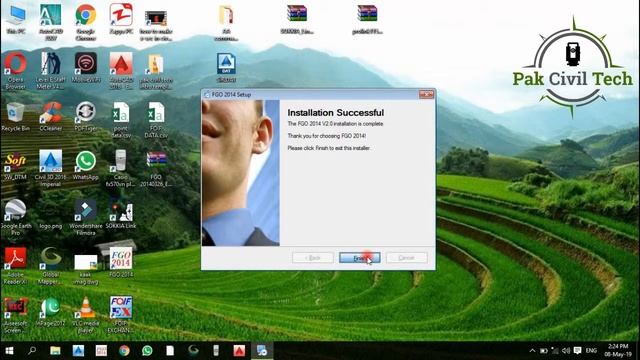Select the Global Mapper desktop shortcut
The width and height of the screenshot is (640, 360).
coord(51,266)
